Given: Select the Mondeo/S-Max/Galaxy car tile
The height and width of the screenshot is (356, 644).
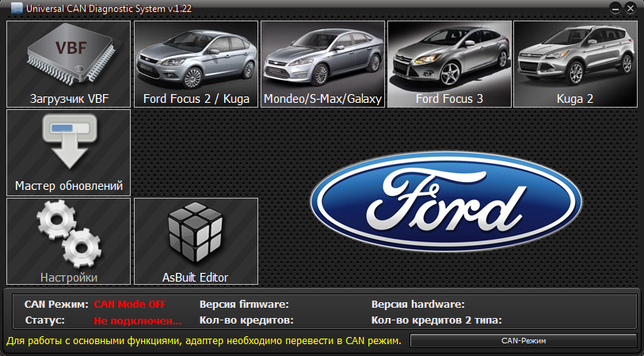Looking at the screenshot, I should 323,64.
